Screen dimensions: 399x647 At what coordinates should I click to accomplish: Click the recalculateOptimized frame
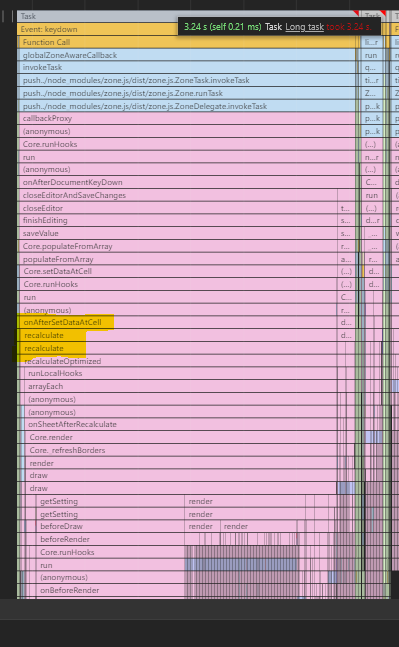click(x=178, y=361)
